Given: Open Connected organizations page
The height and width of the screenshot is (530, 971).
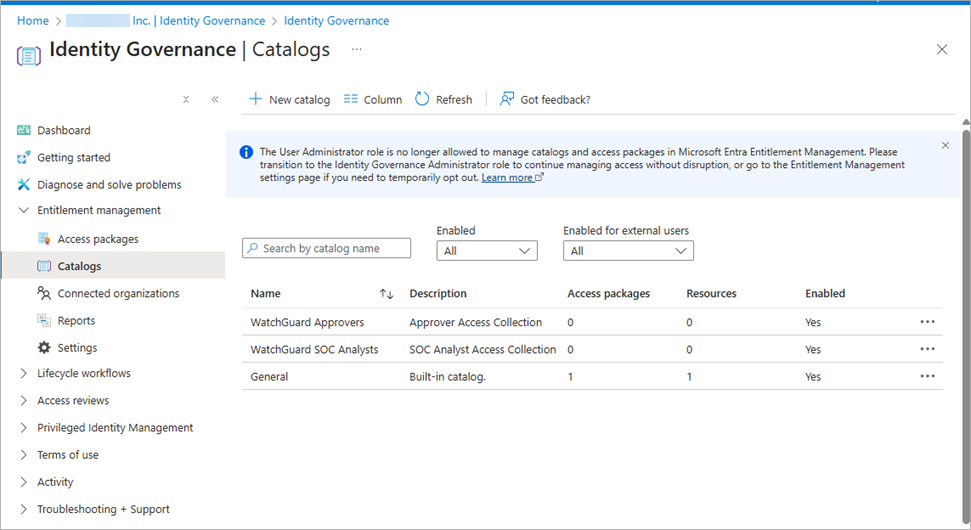Looking at the screenshot, I should (118, 294).
